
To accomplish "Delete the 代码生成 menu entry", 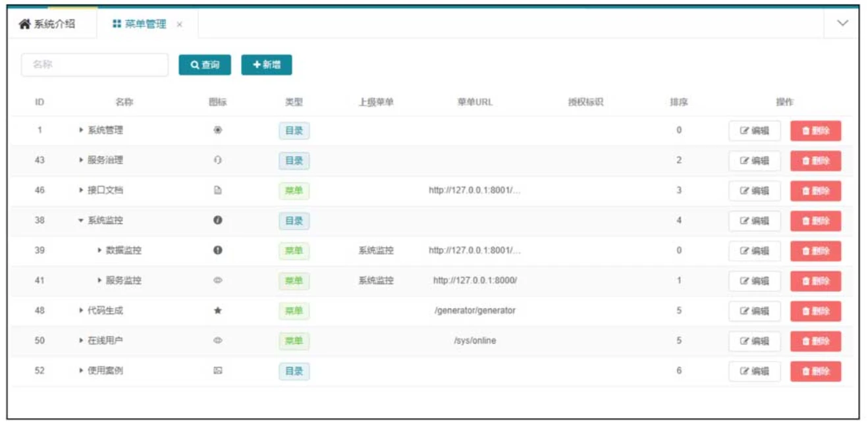I will click(x=815, y=311).
